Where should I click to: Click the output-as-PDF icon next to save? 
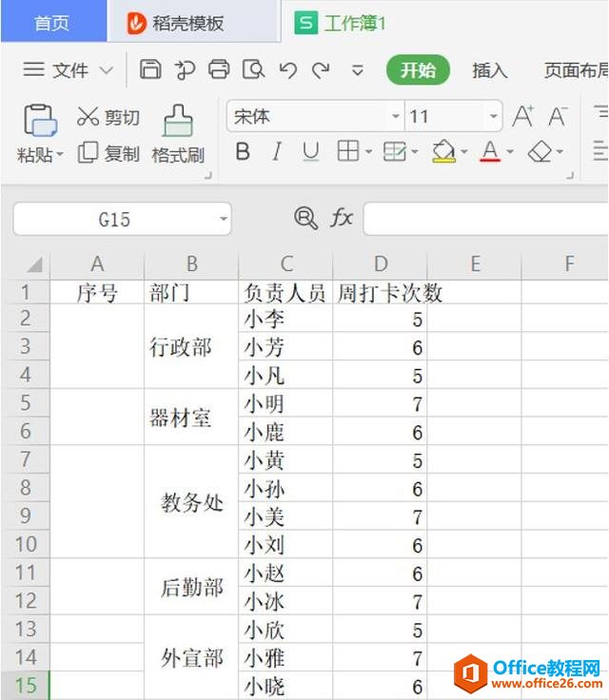tap(185, 70)
